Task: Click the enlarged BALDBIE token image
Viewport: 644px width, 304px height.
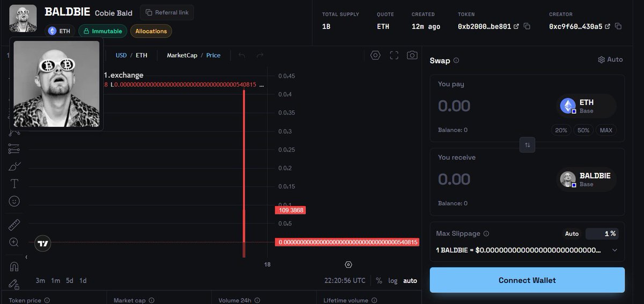Action: click(56, 84)
